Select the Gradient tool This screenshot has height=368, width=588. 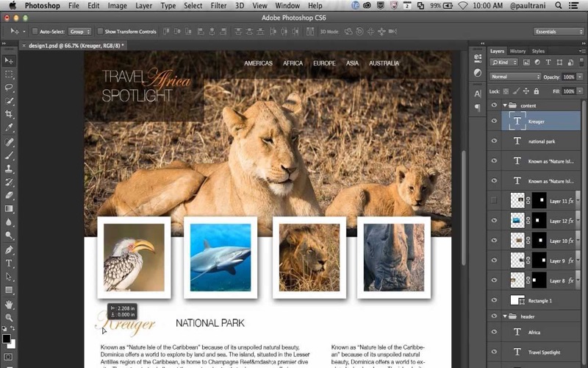point(9,209)
